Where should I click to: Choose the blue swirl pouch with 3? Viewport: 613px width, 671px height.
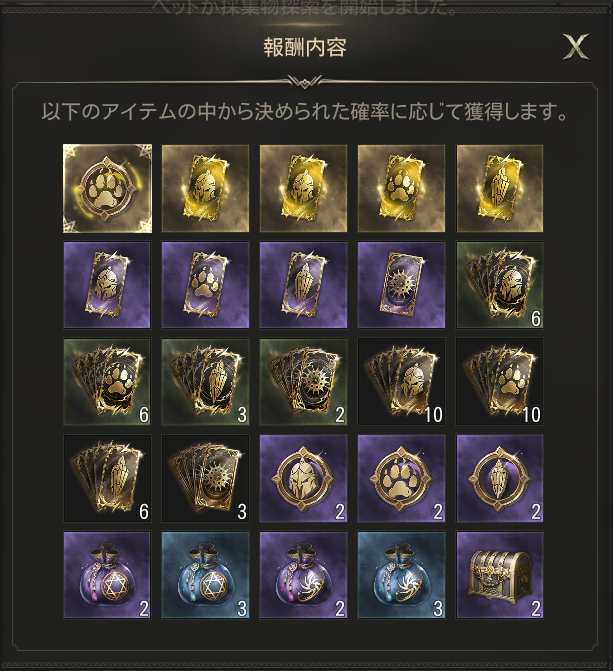coord(402,575)
